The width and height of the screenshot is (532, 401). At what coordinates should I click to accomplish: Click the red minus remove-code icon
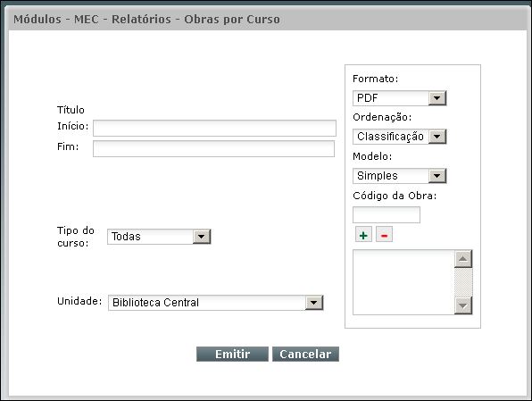384,235
